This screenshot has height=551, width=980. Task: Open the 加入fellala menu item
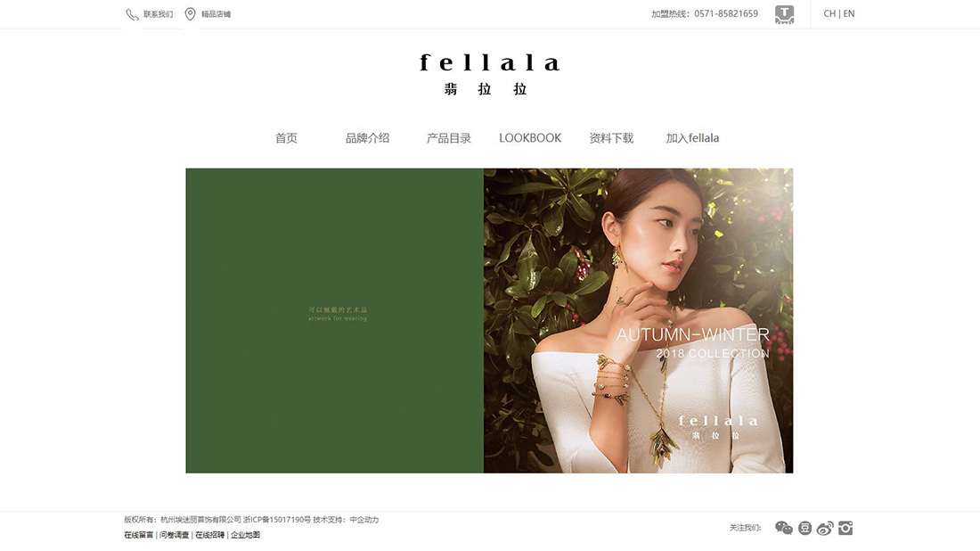[x=692, y=138]
